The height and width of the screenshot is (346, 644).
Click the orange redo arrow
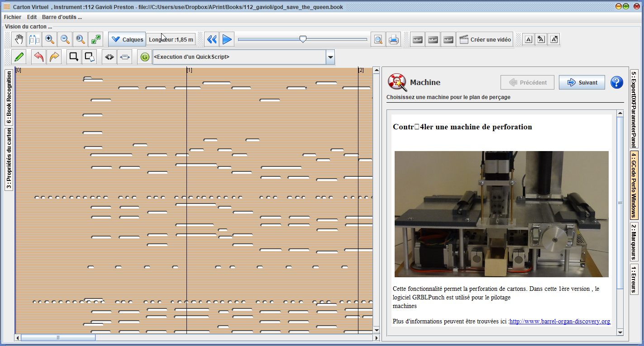[54, 57]
